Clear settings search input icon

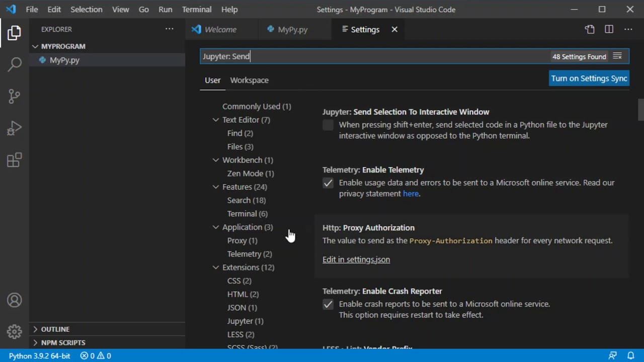617,56
